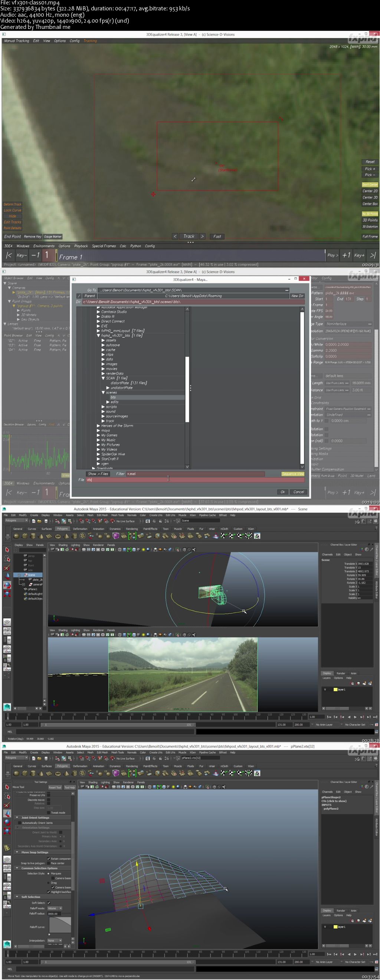380x980 pixels.
Task: Toggle the Soft Select checkbox
Action: click(x=48, y=903)
